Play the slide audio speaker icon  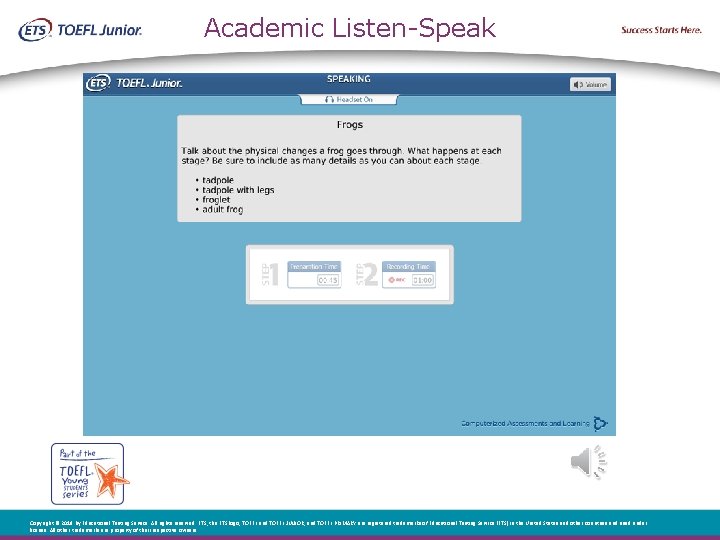pos(589,461)
